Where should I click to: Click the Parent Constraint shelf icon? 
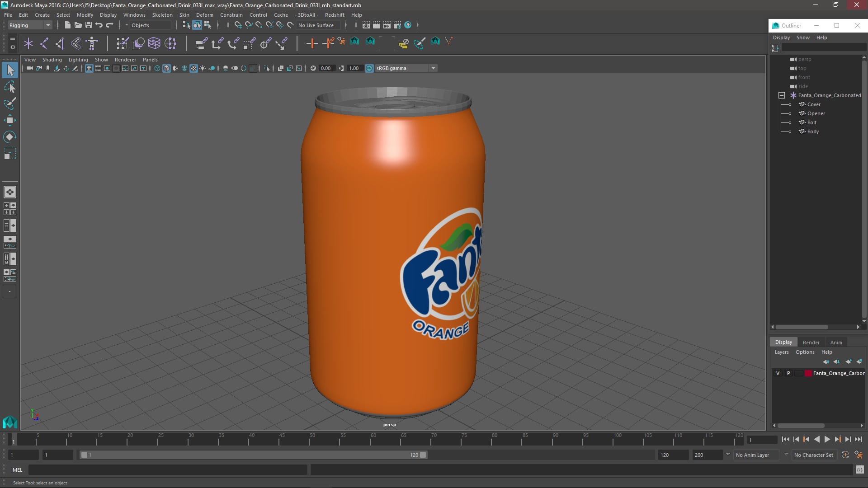202,43
